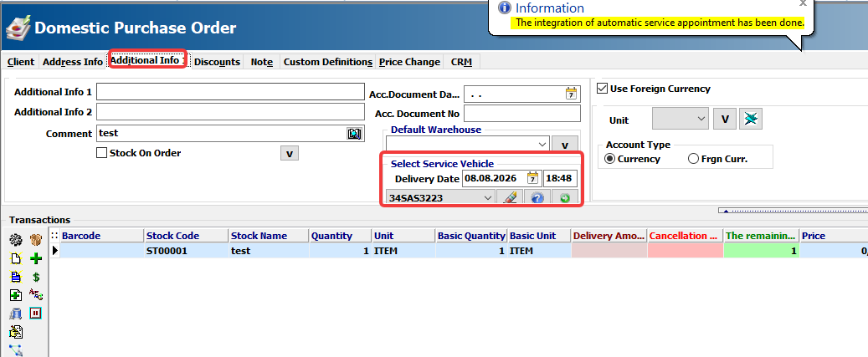Click the document with green plus icon
Image resolution: width=868 pixels, height=357 pixels.
(16, 295)
